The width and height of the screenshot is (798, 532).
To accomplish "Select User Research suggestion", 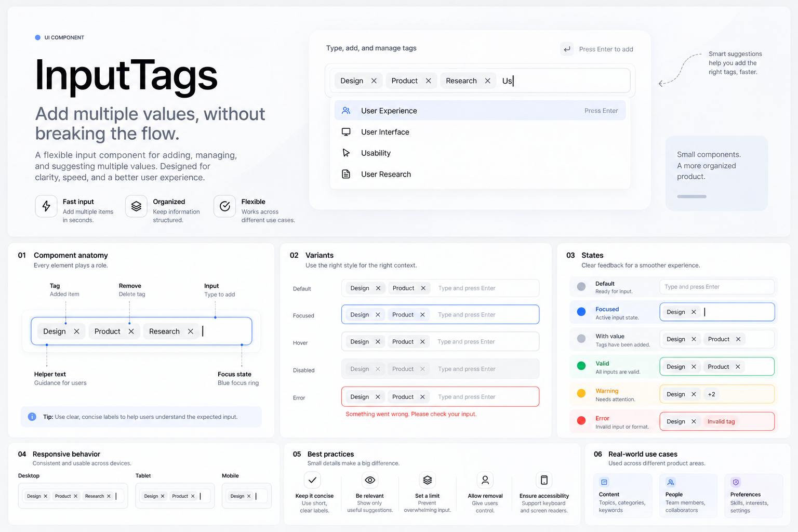I will pos(480,174).
